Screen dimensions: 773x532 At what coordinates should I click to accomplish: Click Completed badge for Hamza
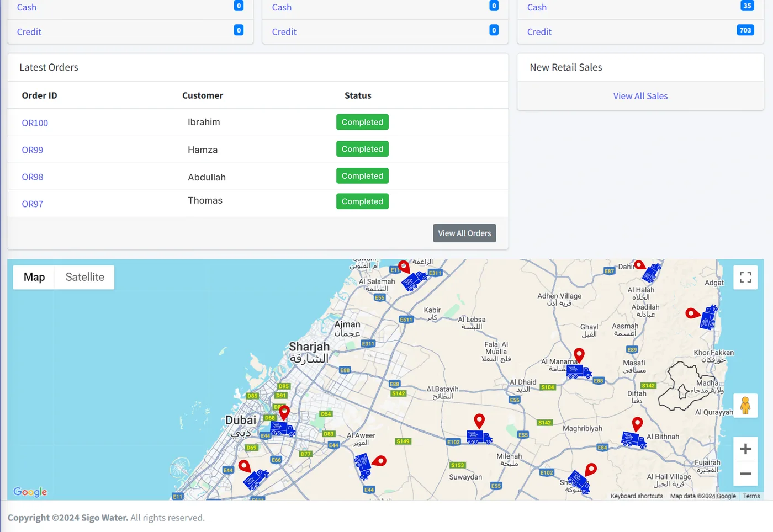click(x=362, y=149)
